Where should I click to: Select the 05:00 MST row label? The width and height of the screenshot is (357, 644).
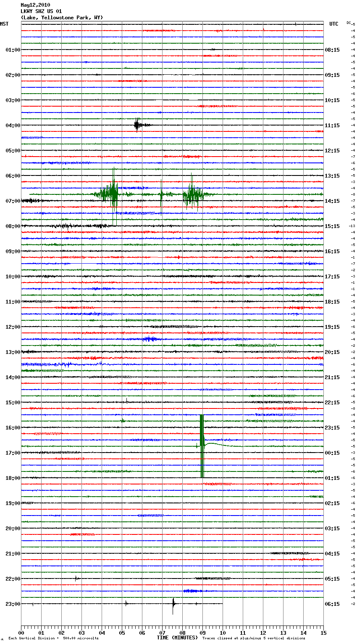[13, 151]
